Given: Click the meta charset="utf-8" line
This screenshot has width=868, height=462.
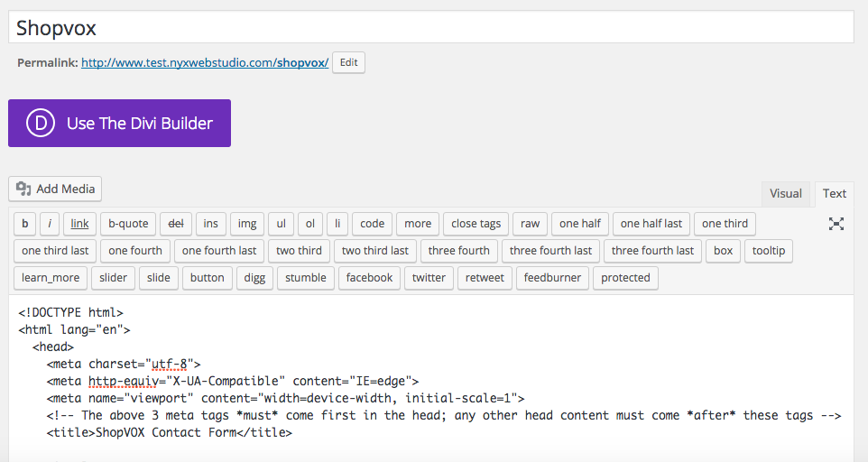Looking at the screenshot, I should click(124, 364).
